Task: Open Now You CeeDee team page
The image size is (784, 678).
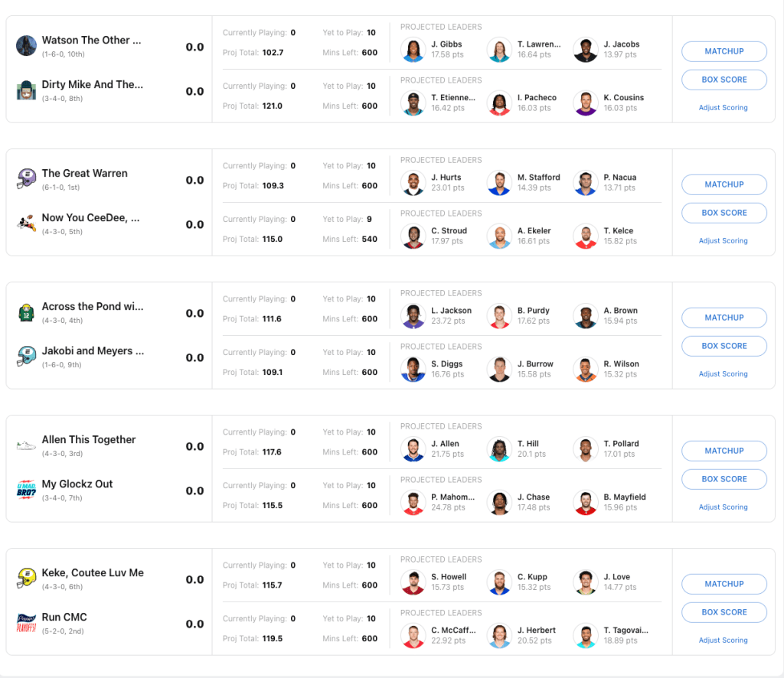Action: [90, 218]
